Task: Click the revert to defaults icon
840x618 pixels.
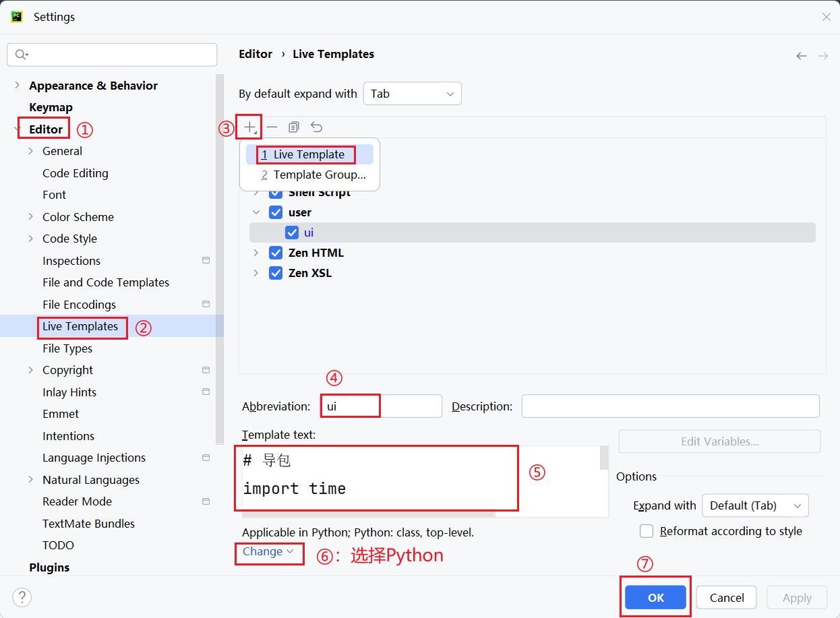Action: pyautogui.click(x=316, y=127)
